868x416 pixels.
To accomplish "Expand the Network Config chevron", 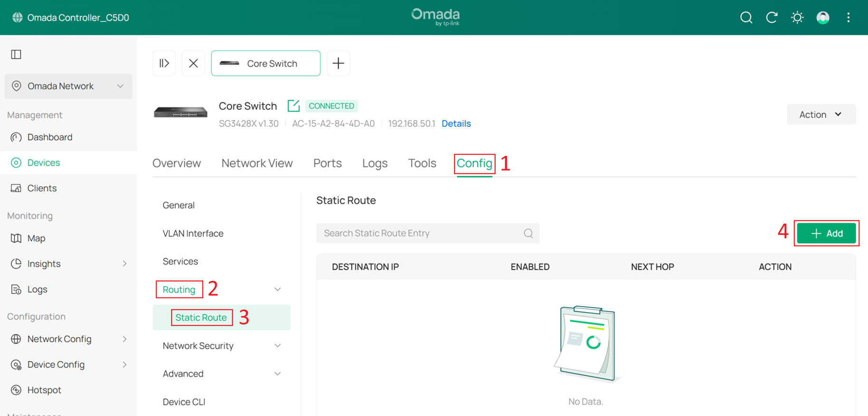I will point(124,339).
